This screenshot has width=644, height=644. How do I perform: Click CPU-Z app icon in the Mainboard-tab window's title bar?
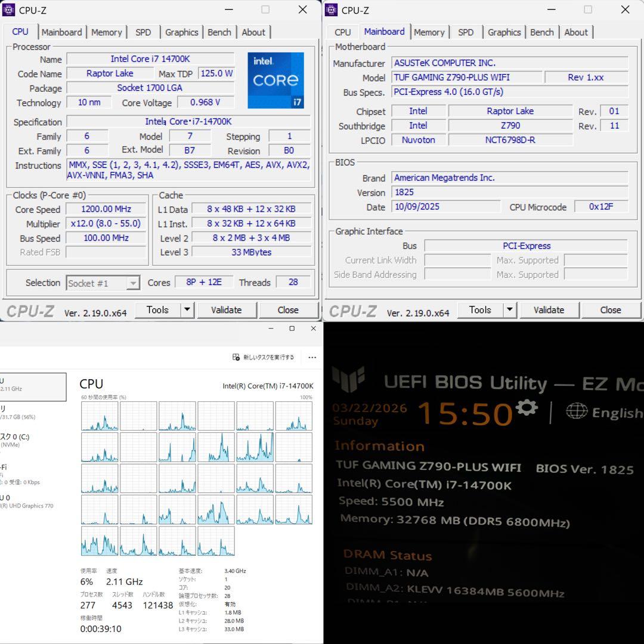pos(331,10)
